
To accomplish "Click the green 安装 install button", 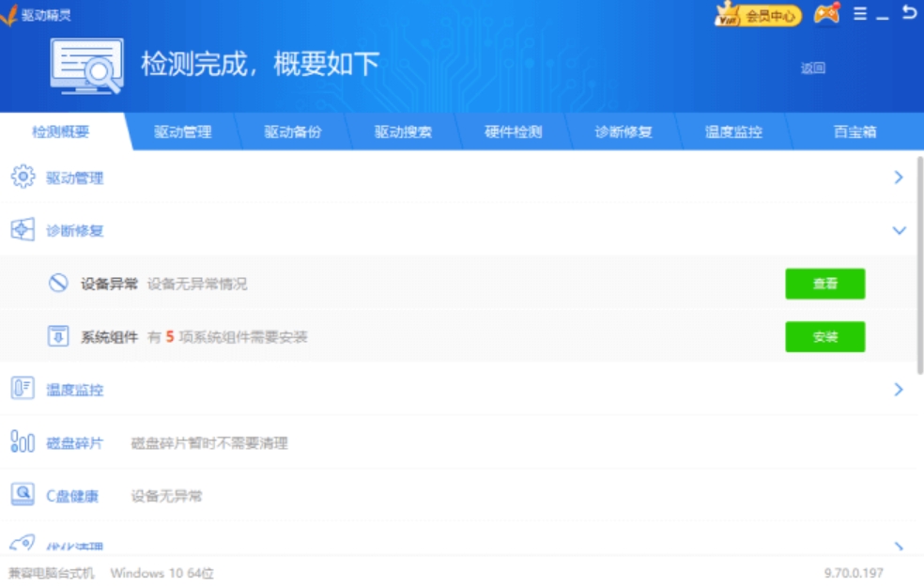I will 824,336.
